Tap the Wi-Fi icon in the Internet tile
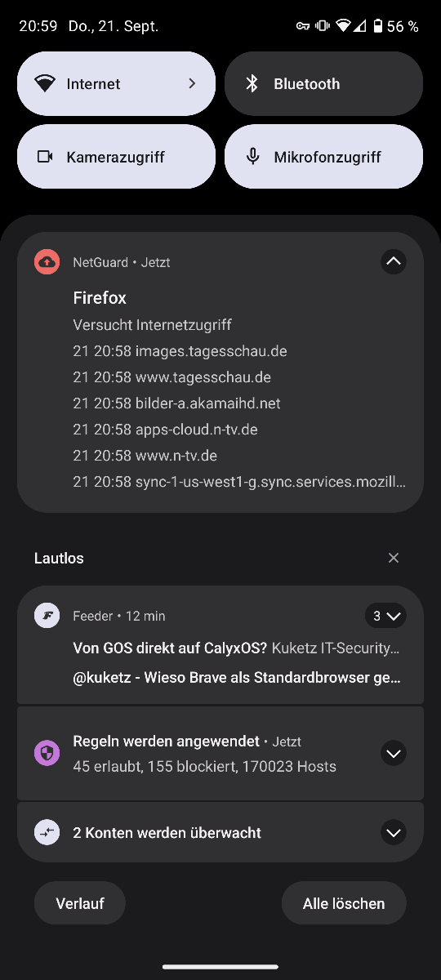This screenshot has height=980, width=441. pyautogui.click(x=45, y=83)
